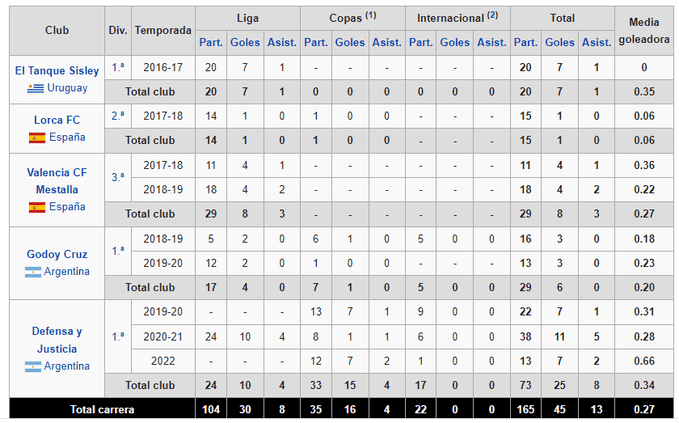
Task: Select the Total carrera Part. cell showing 165
Action: tap(525, 410)
